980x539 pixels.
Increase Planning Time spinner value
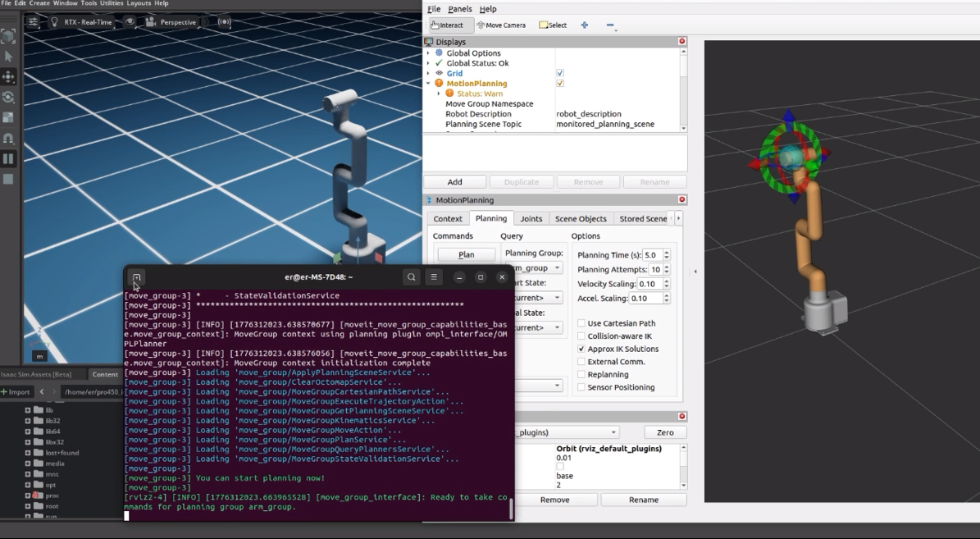point(666,253)
